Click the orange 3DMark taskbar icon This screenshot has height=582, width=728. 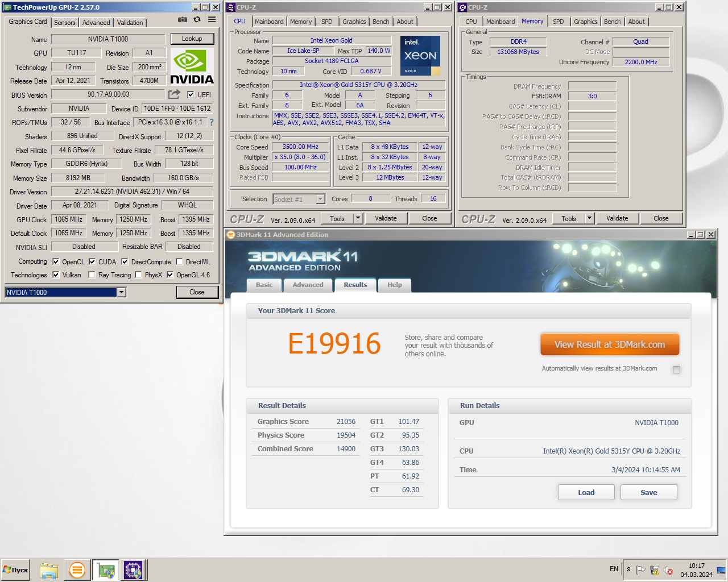pos(77,570)
